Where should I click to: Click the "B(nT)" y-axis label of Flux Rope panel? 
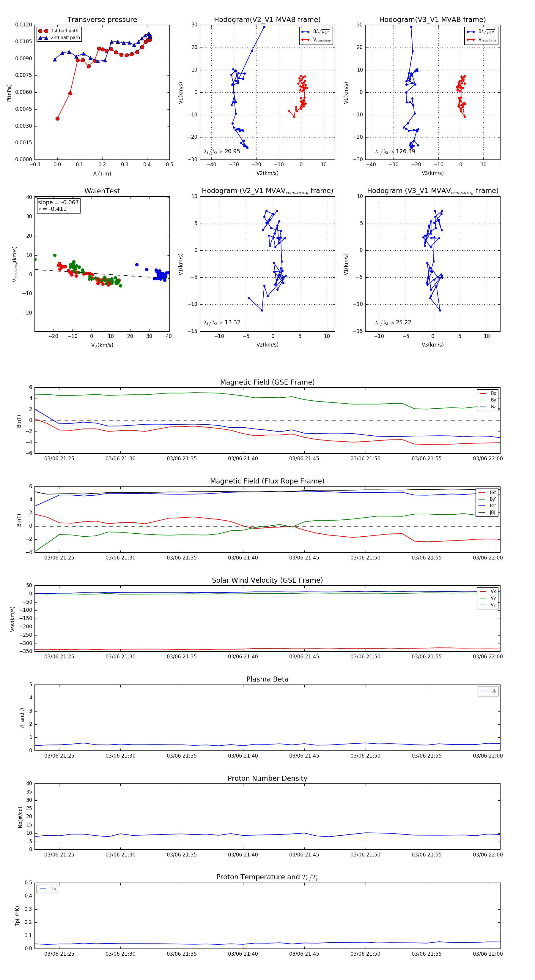(x=19, y=520)
